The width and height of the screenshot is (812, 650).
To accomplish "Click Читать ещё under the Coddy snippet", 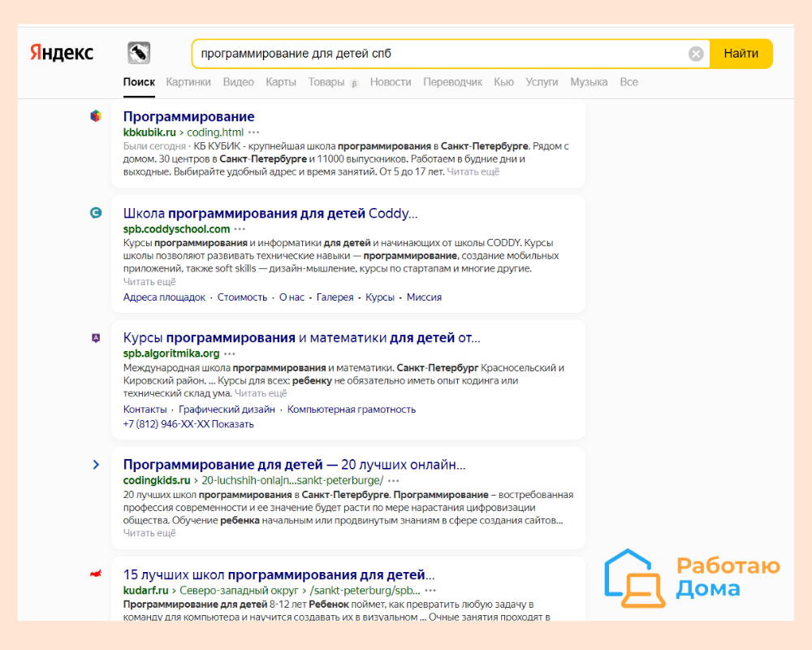I will pyautogui.click(x=149, y=281).
